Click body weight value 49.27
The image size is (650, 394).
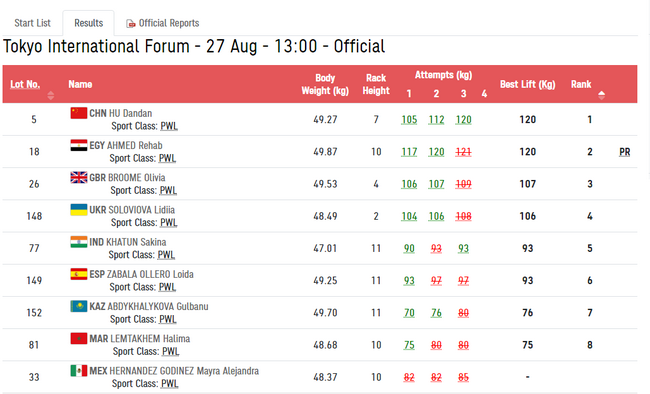click(x=325, y=120)
